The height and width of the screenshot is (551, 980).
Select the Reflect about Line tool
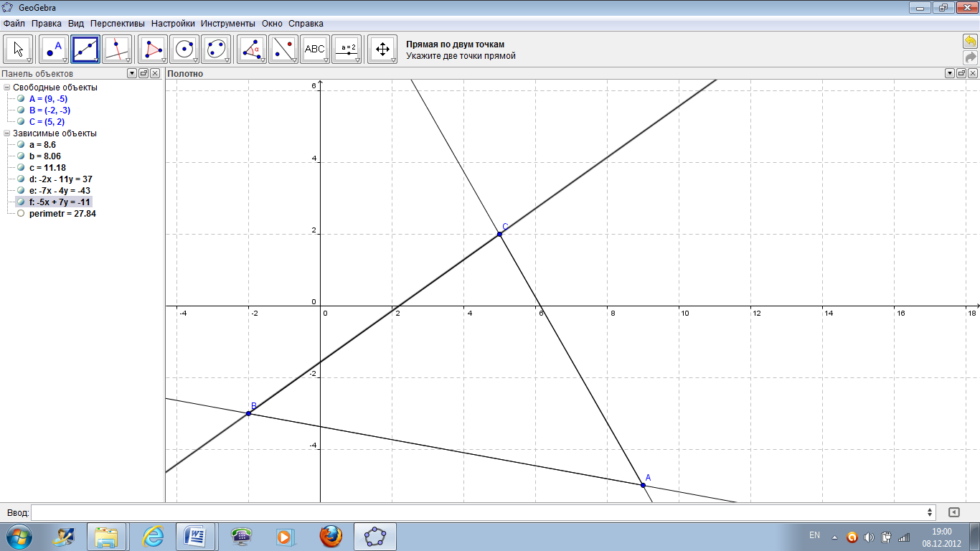[283, 49]
